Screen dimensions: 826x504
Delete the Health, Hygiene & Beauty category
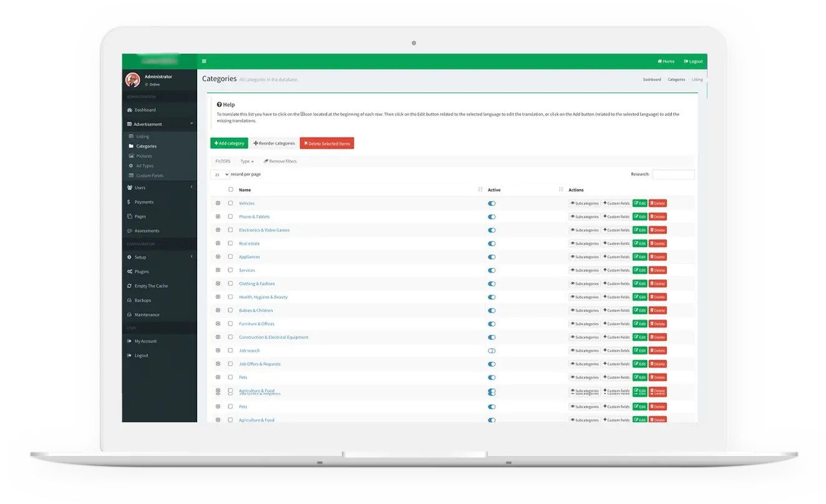(658, 297)
